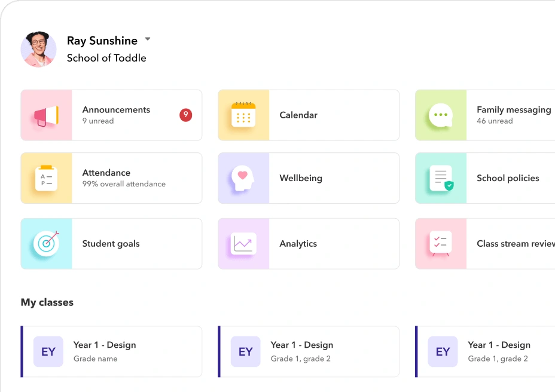Click the Wellbeing head-with-heart icon
555x392 pixels.
point(244,177)
